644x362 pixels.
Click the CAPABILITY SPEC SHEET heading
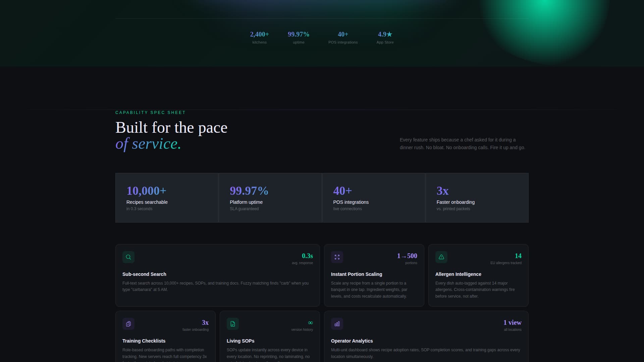point(150,113)
